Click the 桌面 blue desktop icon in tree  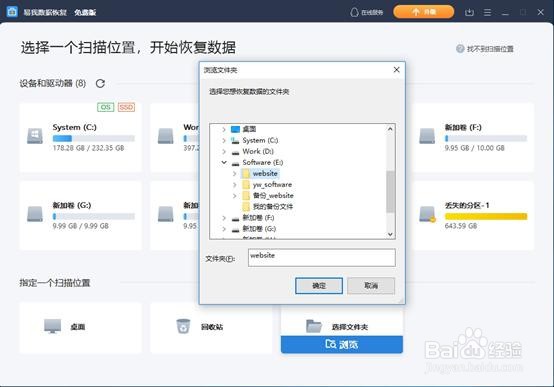pyautogui.click(x=235, y=129)
